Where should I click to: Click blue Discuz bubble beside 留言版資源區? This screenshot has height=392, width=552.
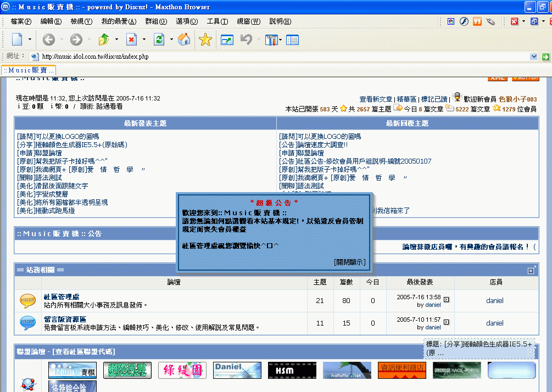[x=28, y=323]
